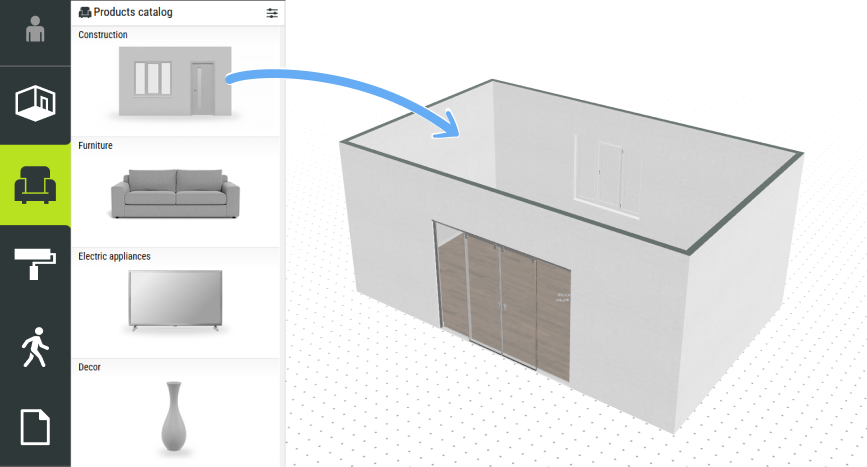Open catalog filter sliders icon
The image size is (867, 467).
(272, 12)
